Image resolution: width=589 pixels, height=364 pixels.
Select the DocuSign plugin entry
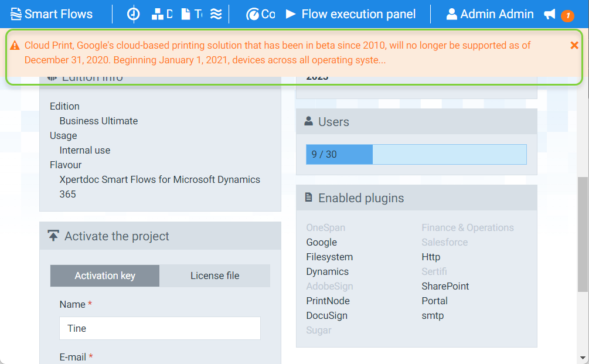pyautogui.click(x=327, y=315)
